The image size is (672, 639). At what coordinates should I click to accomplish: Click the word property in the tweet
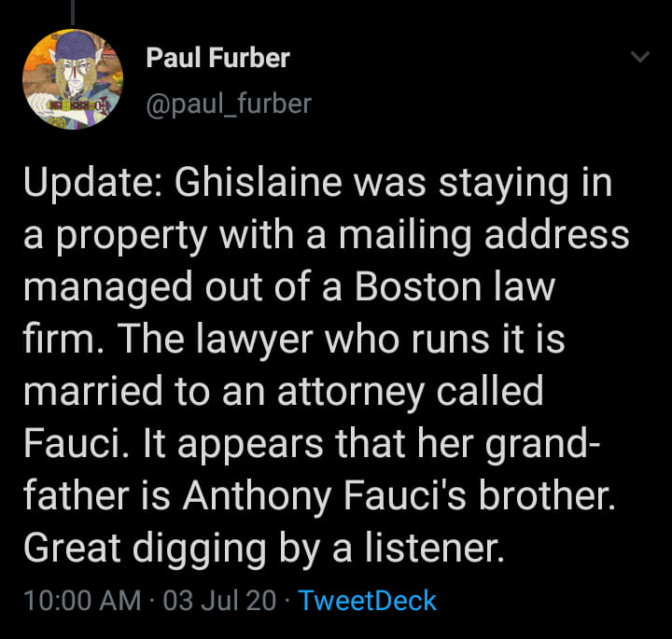click(132, 237)
